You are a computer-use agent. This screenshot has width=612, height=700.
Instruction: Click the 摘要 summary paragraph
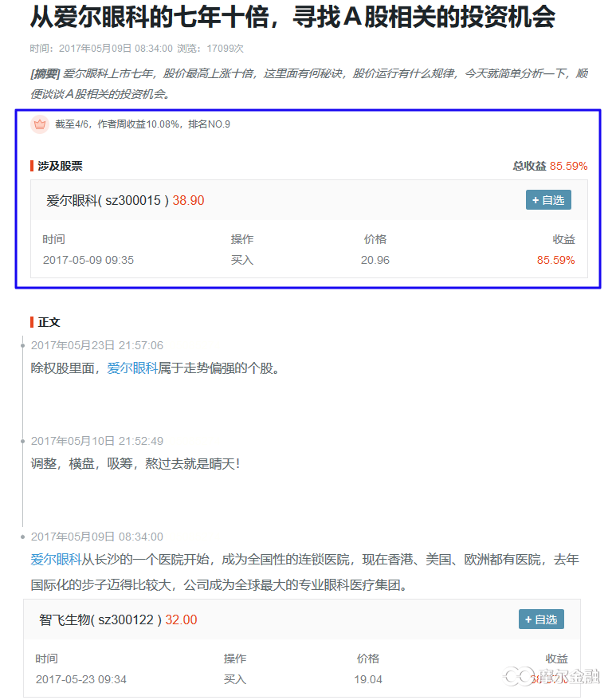(308, 84)
